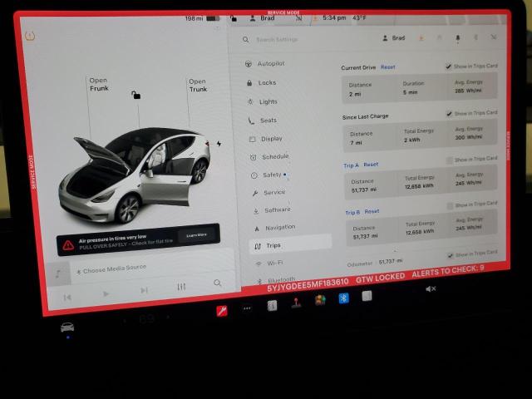The width and height of the screenshot is (532, 399).
Task: Tap Open Trunk
Action: pyautogui.click(x=198, y=85)
